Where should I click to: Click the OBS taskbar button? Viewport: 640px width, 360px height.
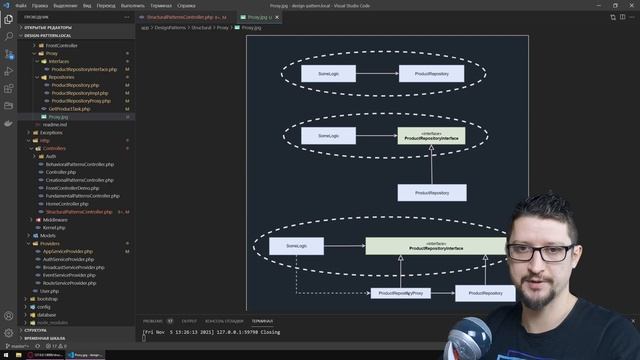(x=45, y=355)
